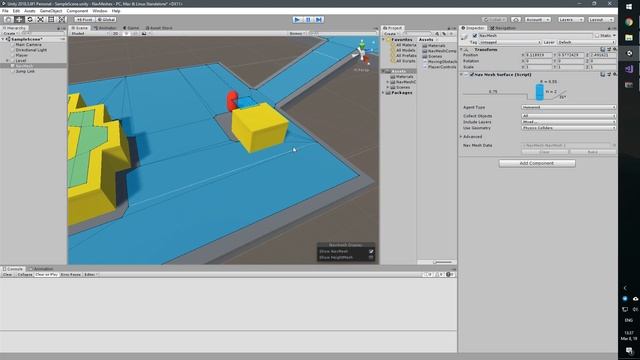This screenshot has height=360, width=640.
Task: Open the Use Geometry dropdown
Action: [x=569, y=128]
